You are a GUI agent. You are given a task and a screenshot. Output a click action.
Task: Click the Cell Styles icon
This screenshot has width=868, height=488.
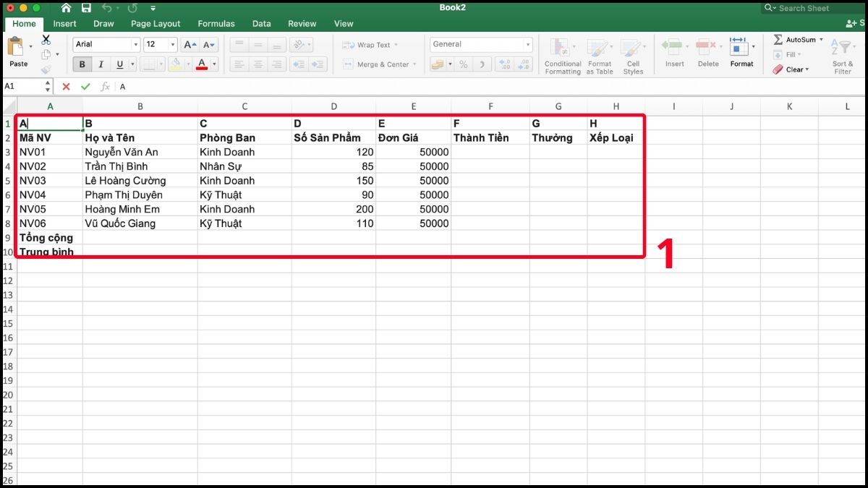click(633, 57)
